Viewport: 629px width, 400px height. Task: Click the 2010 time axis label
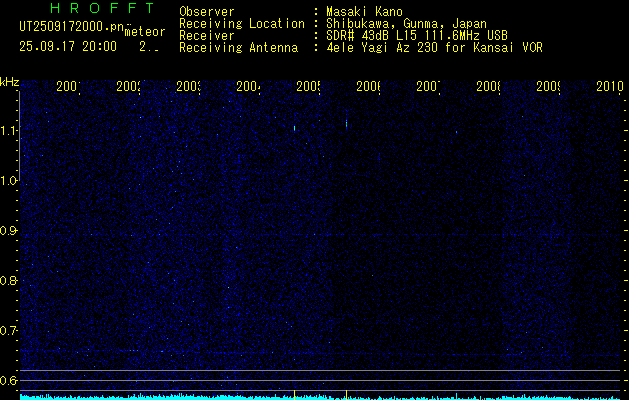coord(610,87)
